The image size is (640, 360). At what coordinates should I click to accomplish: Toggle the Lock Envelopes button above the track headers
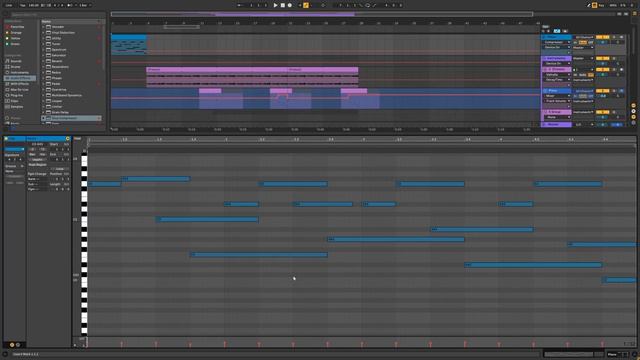[565, 31]
